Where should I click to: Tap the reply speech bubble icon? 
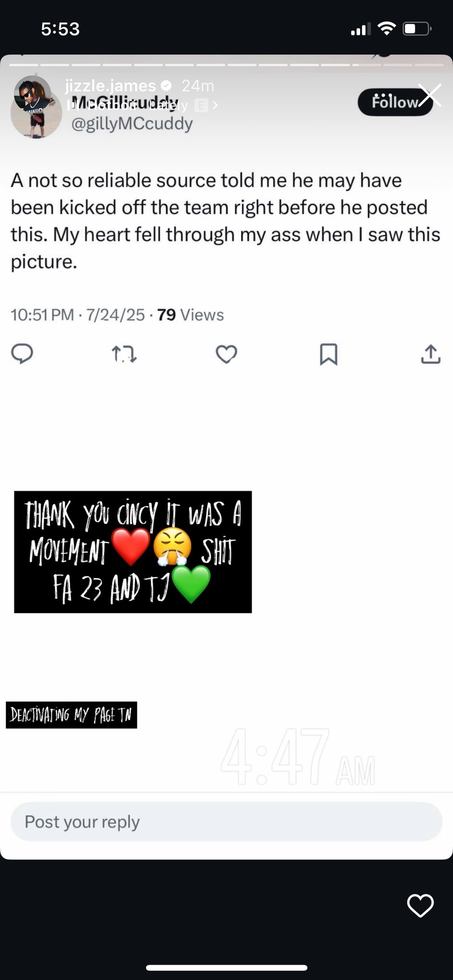point(22,354)
